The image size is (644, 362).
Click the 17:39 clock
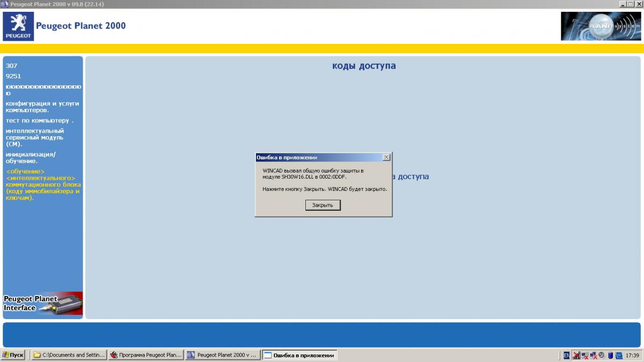(632, 355)
